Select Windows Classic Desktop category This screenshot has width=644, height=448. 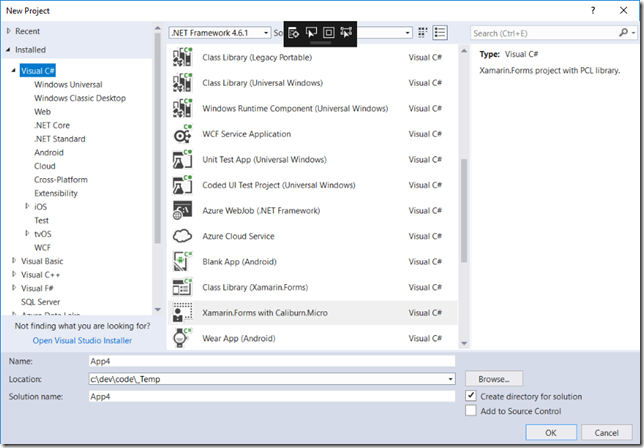click(80, 98)
